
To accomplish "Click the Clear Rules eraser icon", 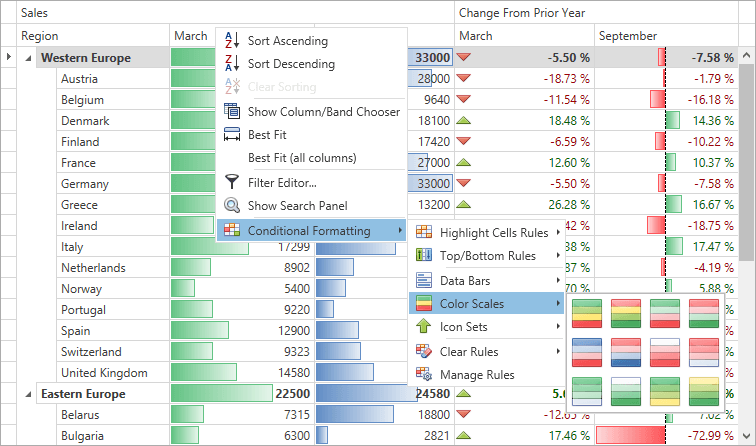I will [423, 351].
